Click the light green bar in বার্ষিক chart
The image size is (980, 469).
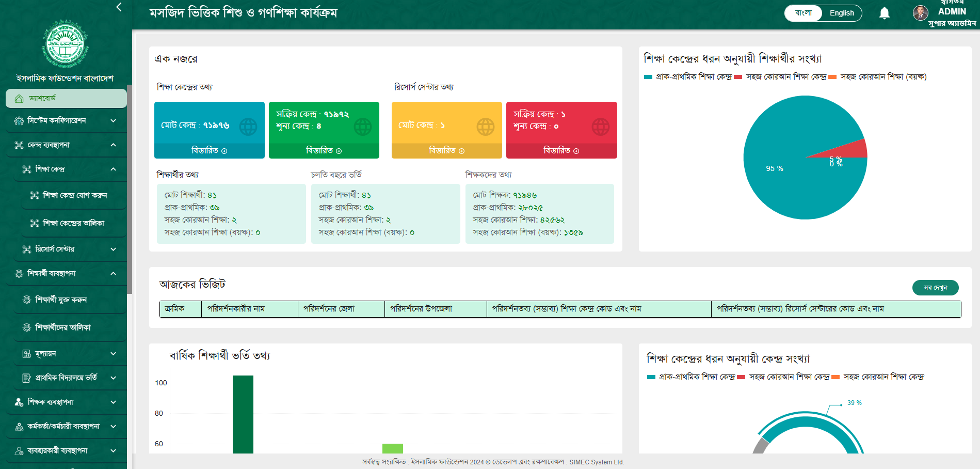(x=393, y=448)
